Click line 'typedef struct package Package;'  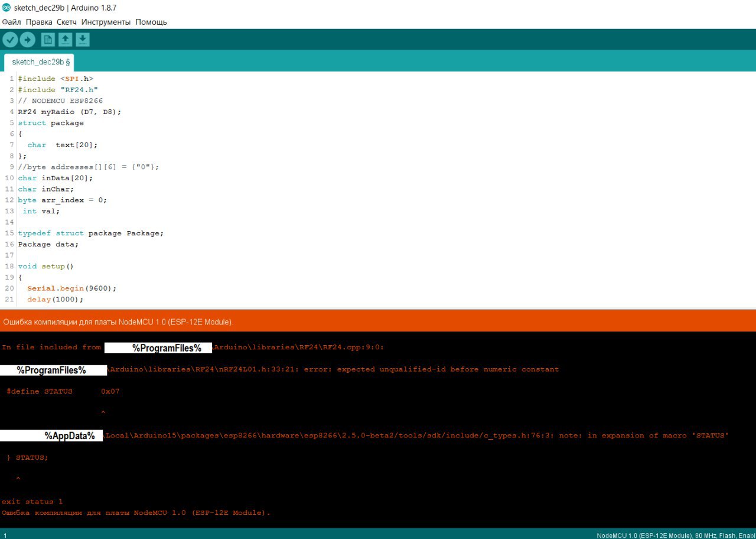(91, 233)
